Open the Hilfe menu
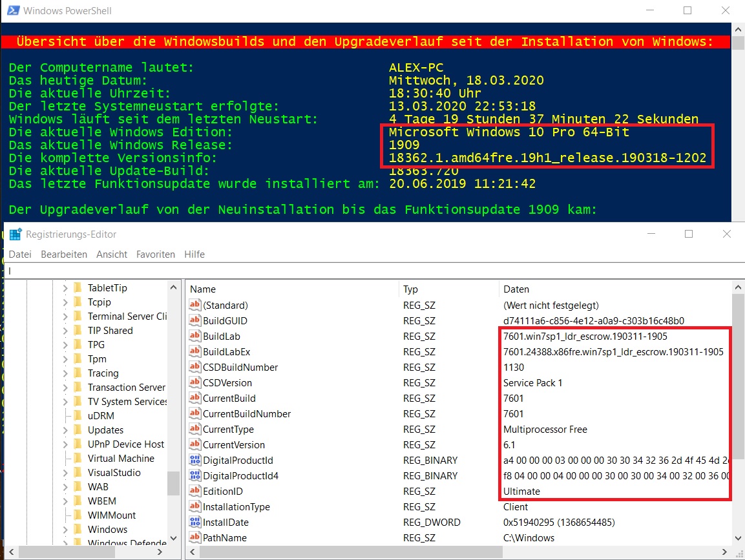This screenshot has width=745, height=560. tap(194, 254)
